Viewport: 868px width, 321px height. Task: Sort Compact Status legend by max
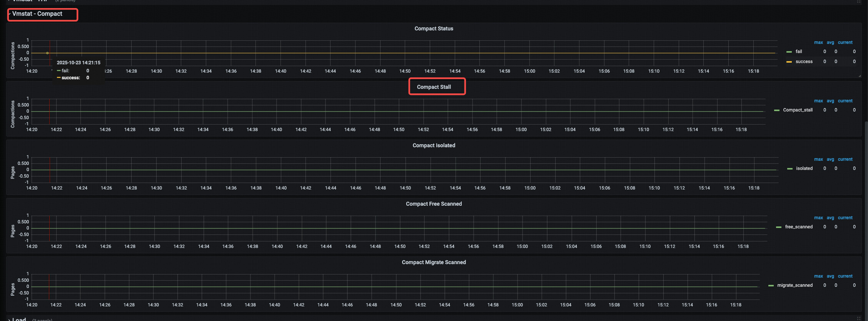pos(818,42)
